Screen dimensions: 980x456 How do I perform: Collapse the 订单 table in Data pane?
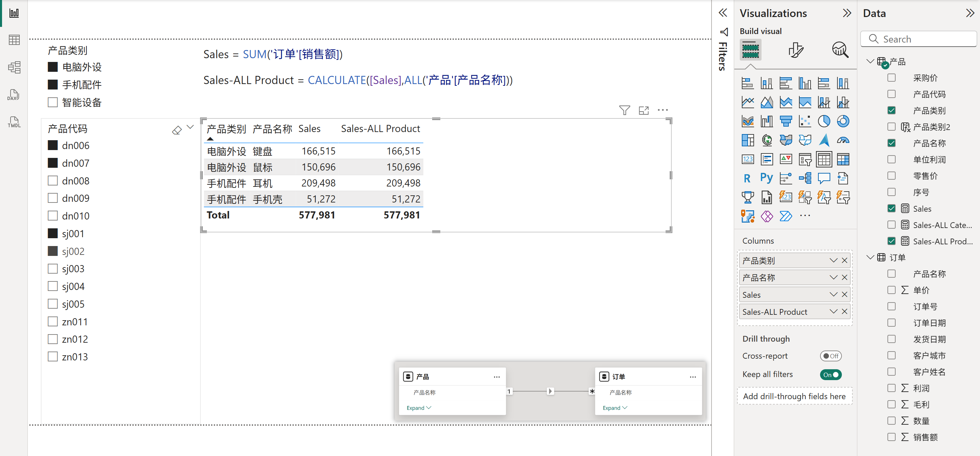click(870, 258)
